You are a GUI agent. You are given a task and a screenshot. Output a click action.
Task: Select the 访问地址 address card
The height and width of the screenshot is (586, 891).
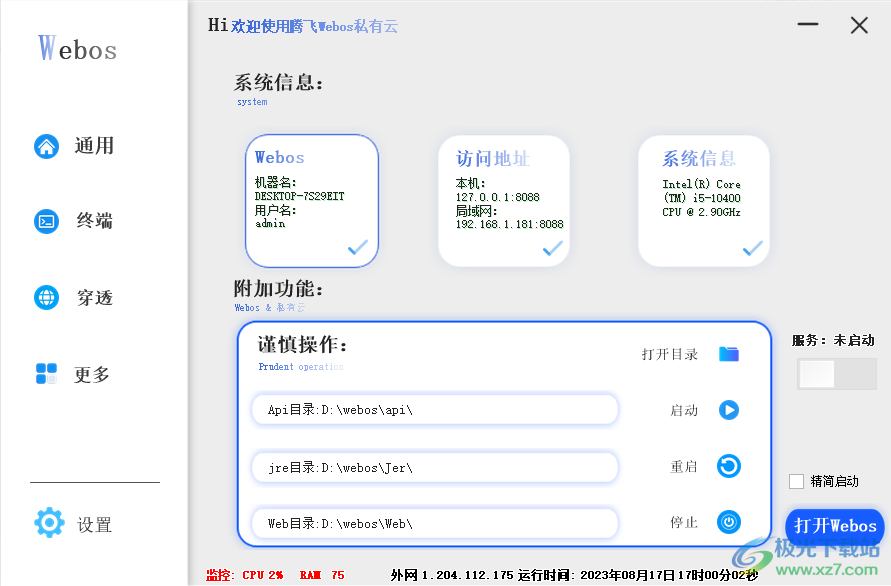coord(503,201)
